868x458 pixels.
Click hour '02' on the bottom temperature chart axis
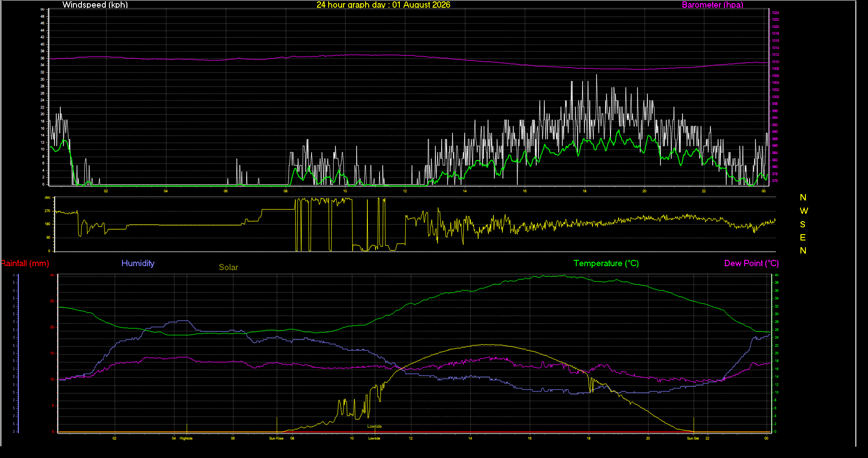click(114, 438)
